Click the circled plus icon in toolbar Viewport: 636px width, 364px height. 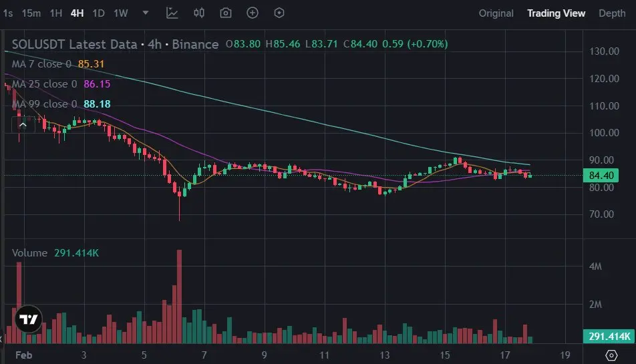coord(253,13)
